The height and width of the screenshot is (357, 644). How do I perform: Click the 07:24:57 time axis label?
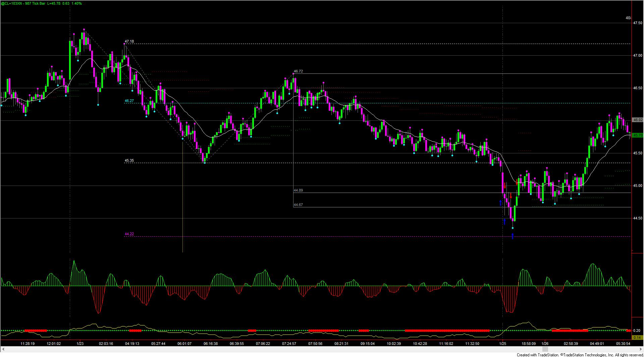[289, 344]
